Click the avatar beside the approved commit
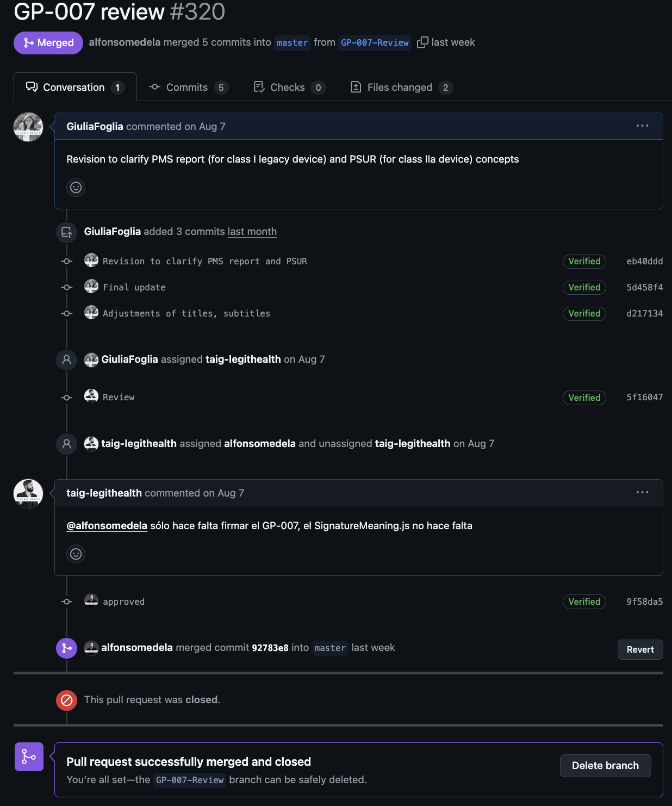Image resolution: width=672 pixels, height=806 pixels. point(91,600)
